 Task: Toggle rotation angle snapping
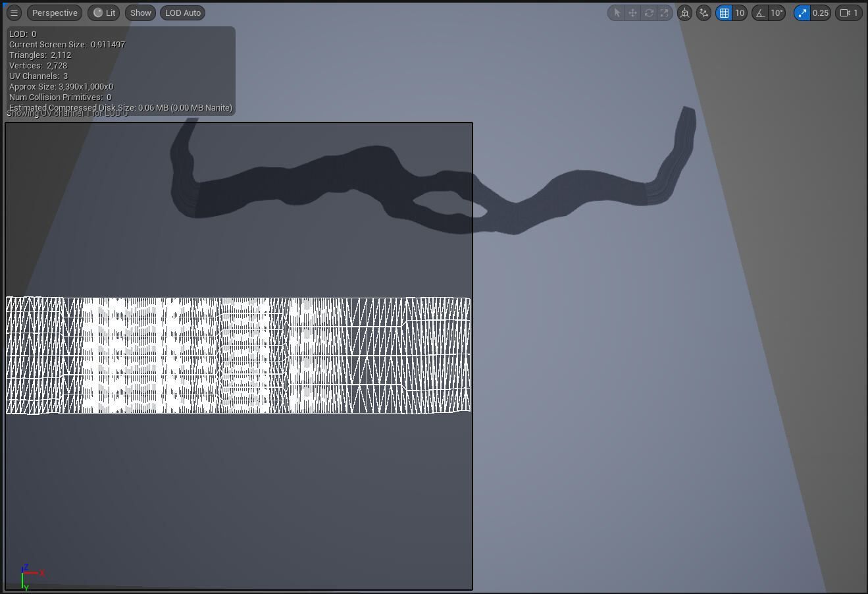(760, 13)
